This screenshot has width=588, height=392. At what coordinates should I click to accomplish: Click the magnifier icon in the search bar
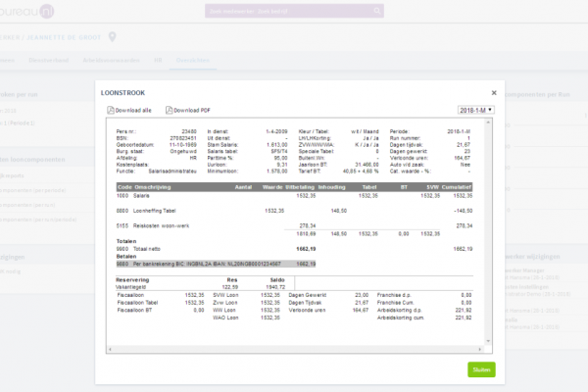pyautogui.click(x=376, y=12)
